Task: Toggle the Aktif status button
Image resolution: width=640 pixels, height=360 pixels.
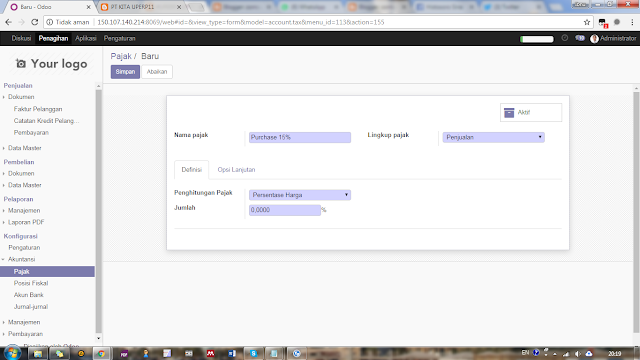Action: (x=531, y=112)
